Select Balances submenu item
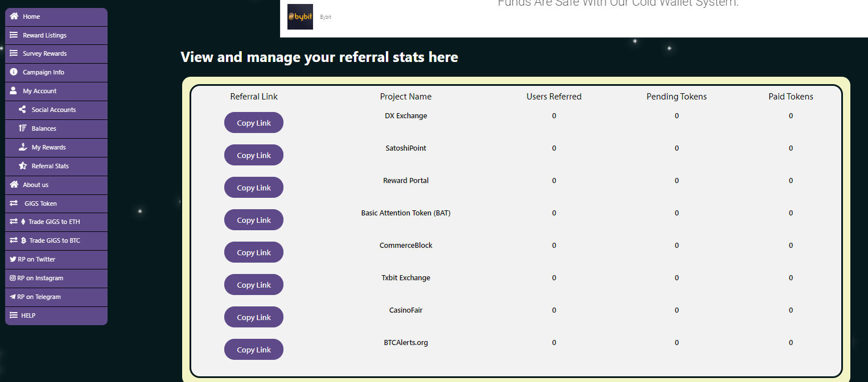This screenshot has width=868, height=382. pos(56,129)
